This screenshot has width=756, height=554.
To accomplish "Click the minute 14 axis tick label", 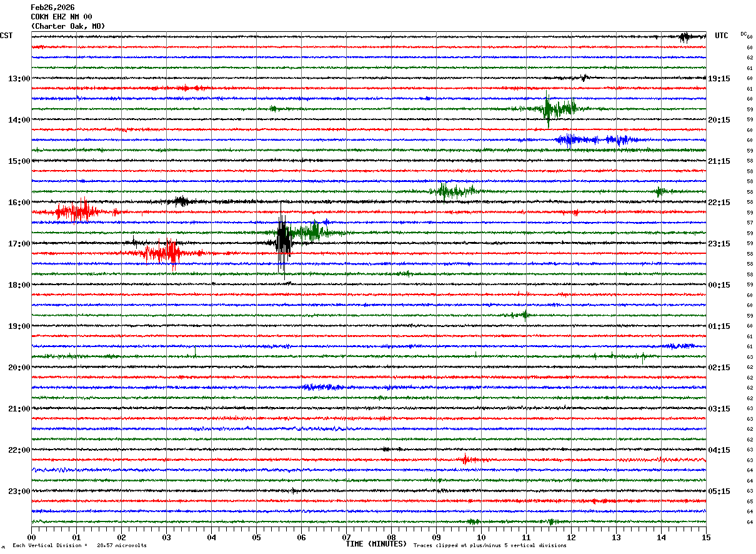I will click(661, 537).
